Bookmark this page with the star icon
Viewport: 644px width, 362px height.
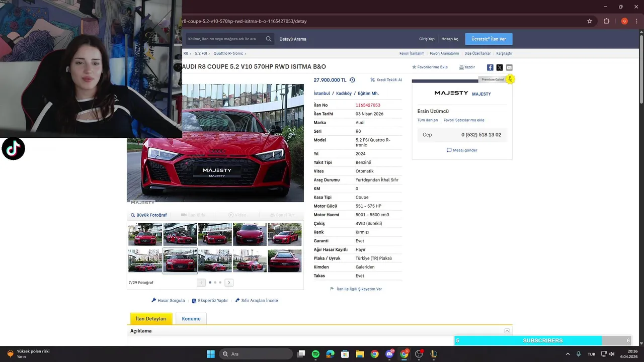tap(590, 21)
